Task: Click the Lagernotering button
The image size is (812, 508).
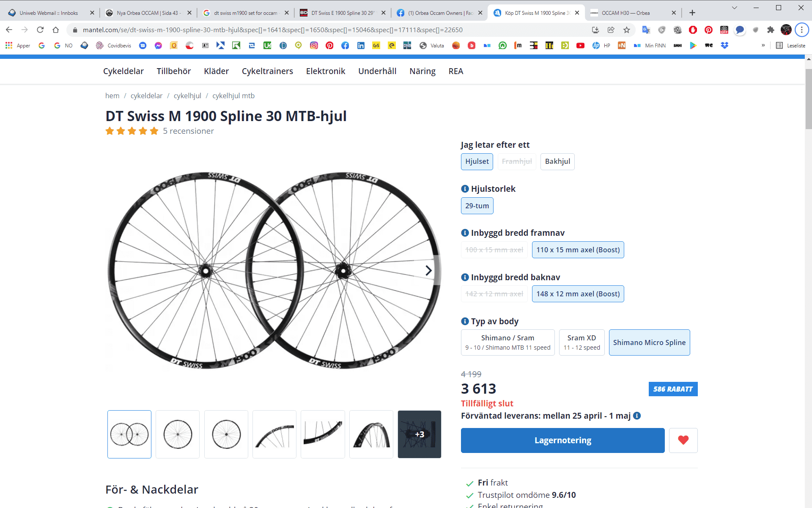Action: (x=562, y=440)
